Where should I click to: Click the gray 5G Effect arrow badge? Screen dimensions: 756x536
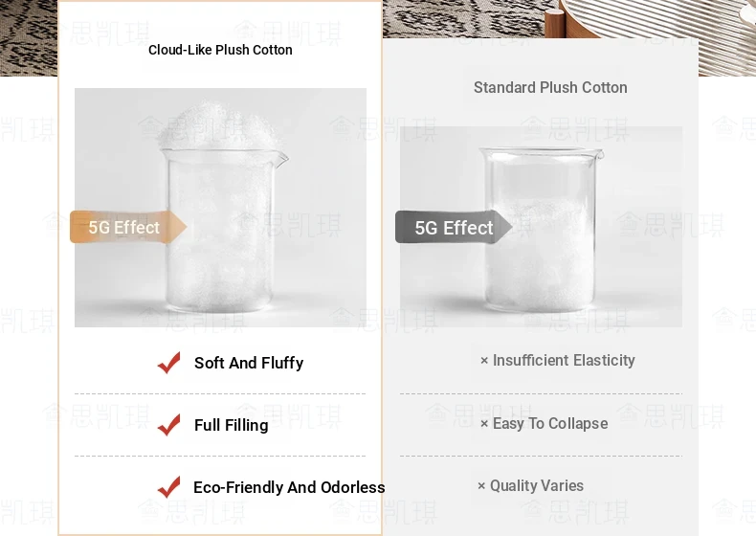click(x=454, y=227)
